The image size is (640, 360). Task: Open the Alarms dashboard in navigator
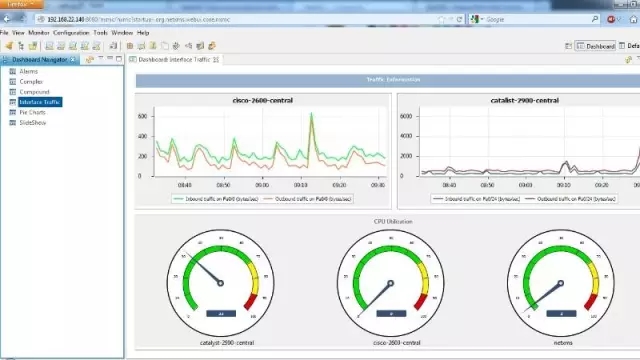[x=28, y=71]
